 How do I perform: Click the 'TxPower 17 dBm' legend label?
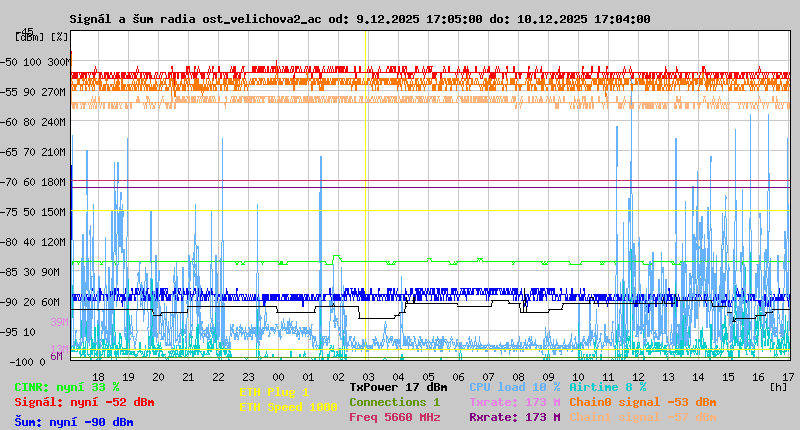pos(398,387)
